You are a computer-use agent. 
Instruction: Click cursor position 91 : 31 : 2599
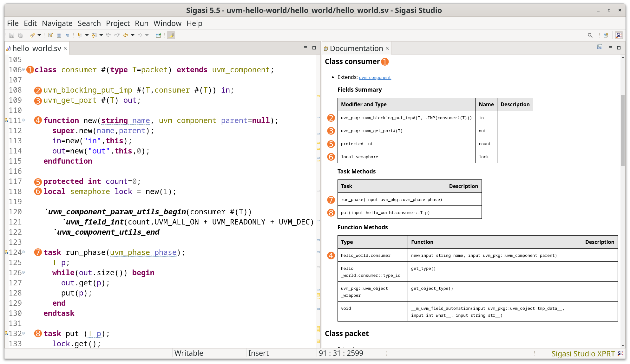point(341,353)
